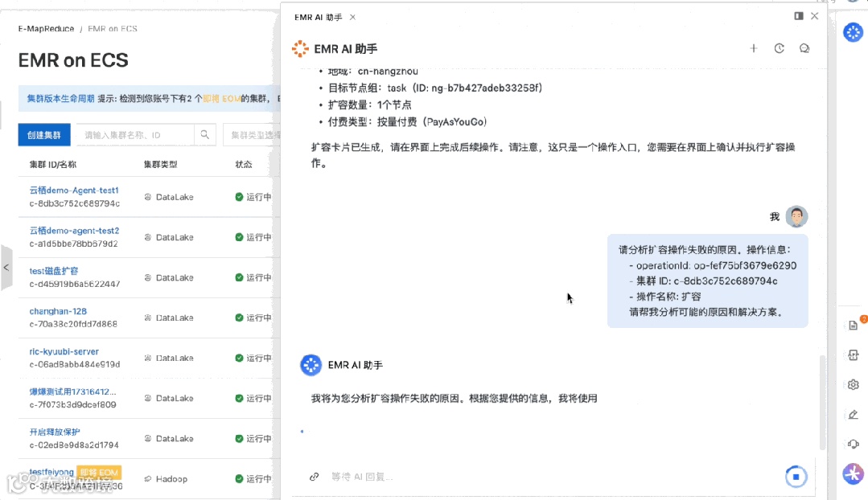868x500 pixels.
Task: Open settings gear in right sidebar
Action: click(x=853, y=384)
